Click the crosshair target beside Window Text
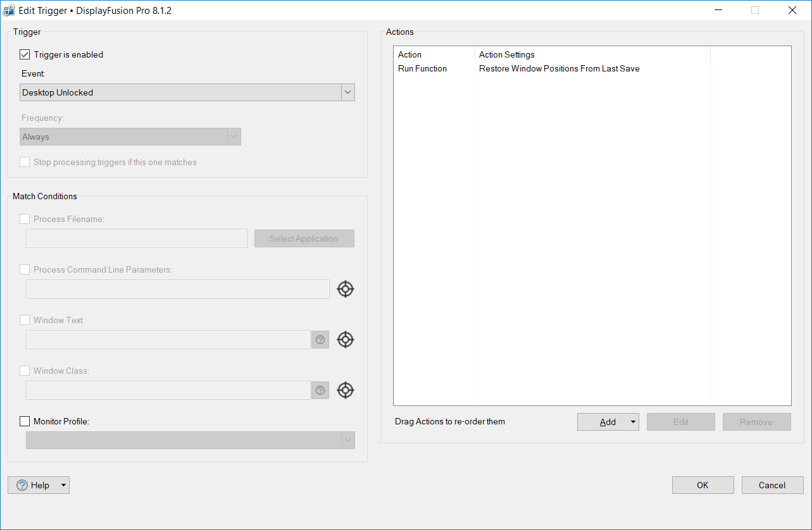 (345, 340)
